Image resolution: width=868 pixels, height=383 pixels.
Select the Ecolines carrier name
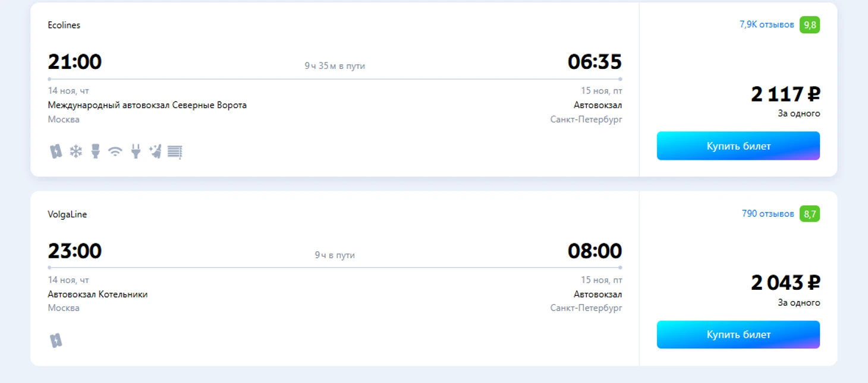point(64,25)
